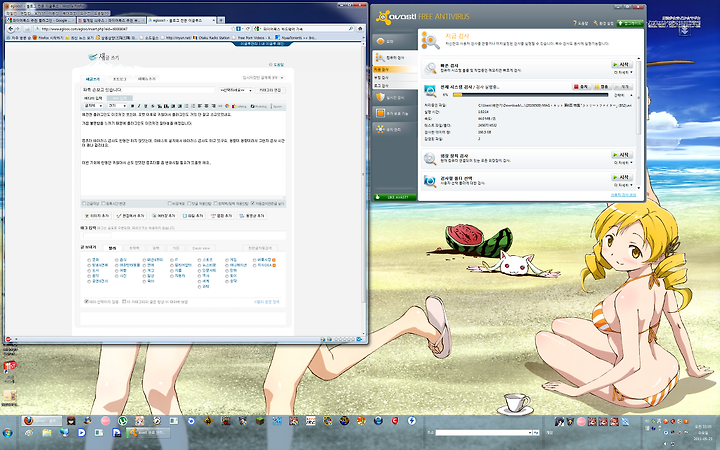
Task: Open the Firefox search engine dropdown
Action: tap(258, 28)
